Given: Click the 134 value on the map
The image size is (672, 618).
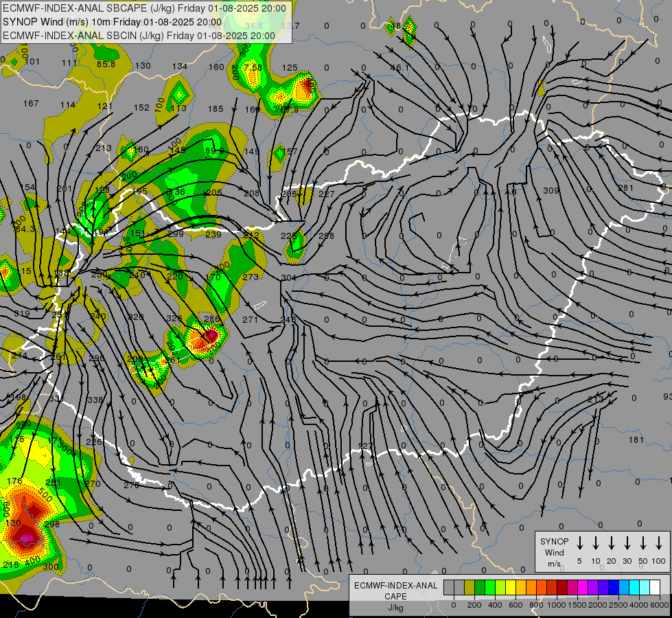Looking at the screenshot, I should [180, 67].
